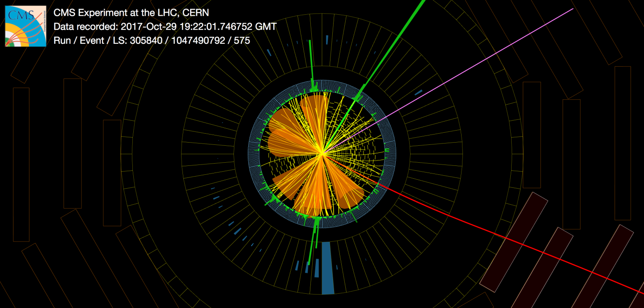Select the tall orange outlined rectangle at far right
644x308 pixels.
click(623, 143)
